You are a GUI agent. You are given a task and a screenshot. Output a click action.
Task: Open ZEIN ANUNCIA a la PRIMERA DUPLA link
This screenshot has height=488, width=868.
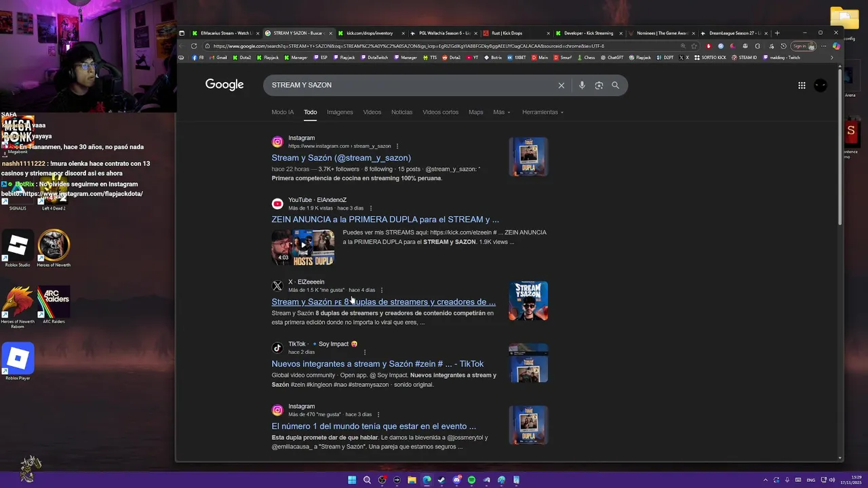[x=385, y=220]
